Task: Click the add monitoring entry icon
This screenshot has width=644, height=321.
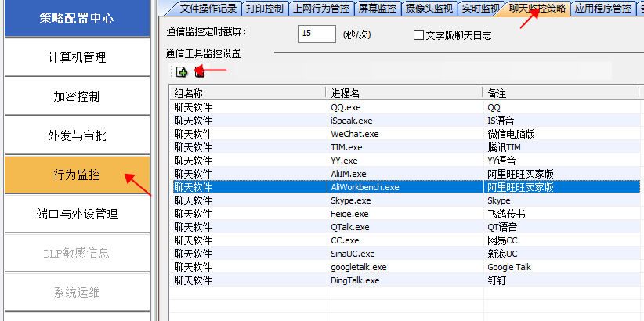Action: [x=181, y=72]
